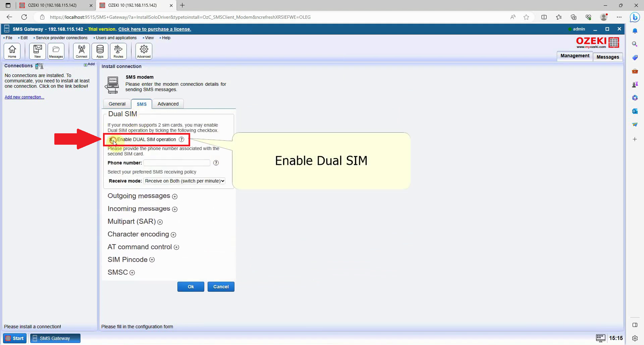Click the New message toolbar icon
Image resolution: width=644 pixels, height=345 pixels.
(x=38, y=51)
